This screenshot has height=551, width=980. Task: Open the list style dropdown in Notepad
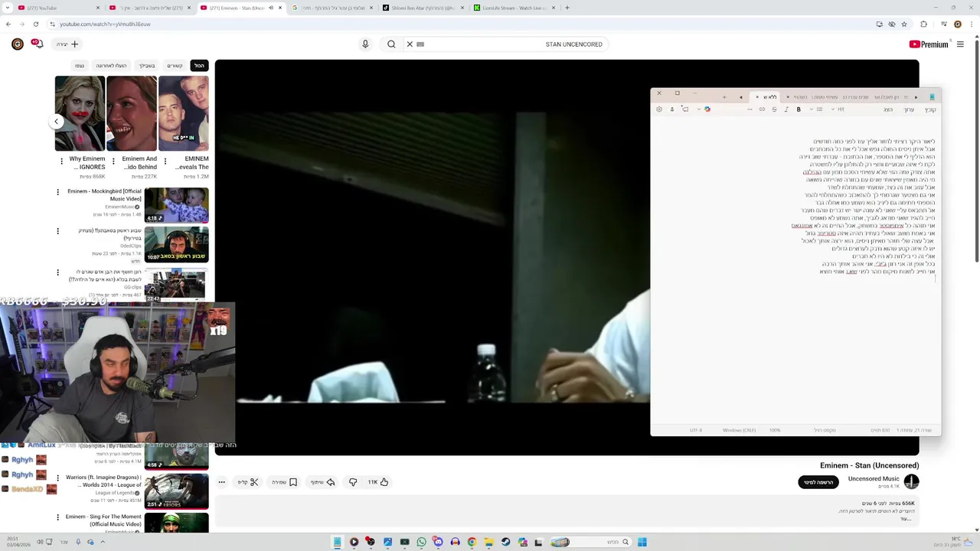coord(816,109)
